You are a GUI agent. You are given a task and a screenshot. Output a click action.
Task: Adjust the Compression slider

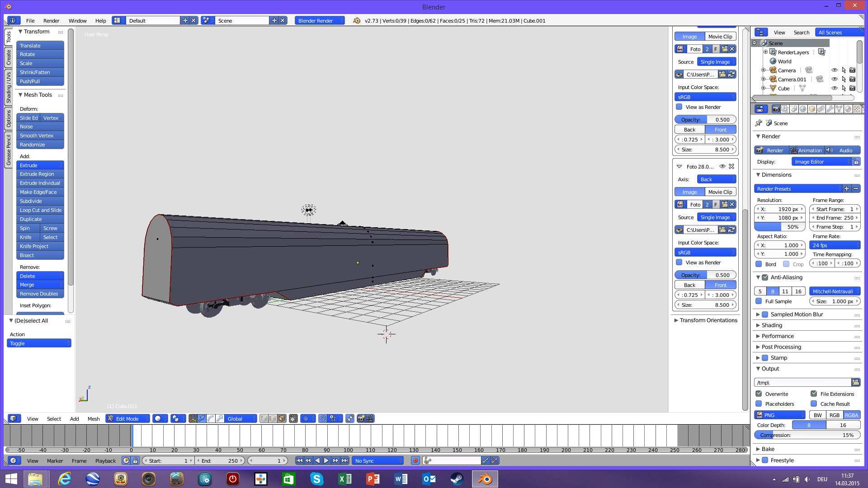point(807,435)
